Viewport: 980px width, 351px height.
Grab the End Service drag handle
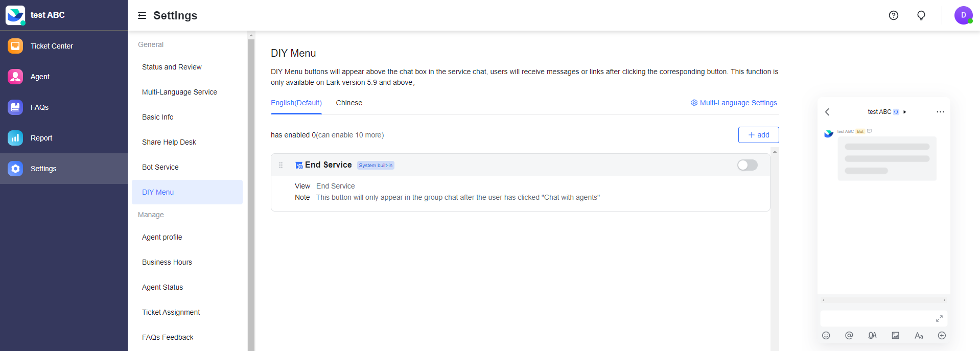click(x=281, y=165)
